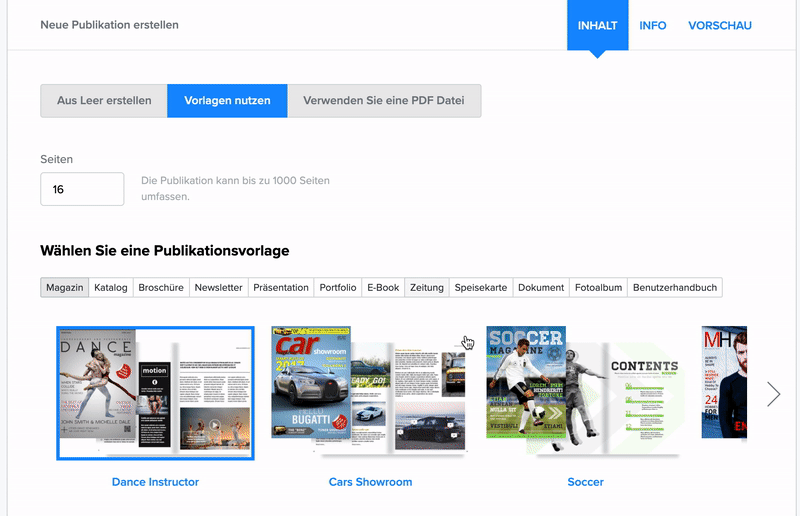Image resolution: width=800 pixels, height=516 pixels.
Task: Show Newsletter templates
Action: click(218, 288)
